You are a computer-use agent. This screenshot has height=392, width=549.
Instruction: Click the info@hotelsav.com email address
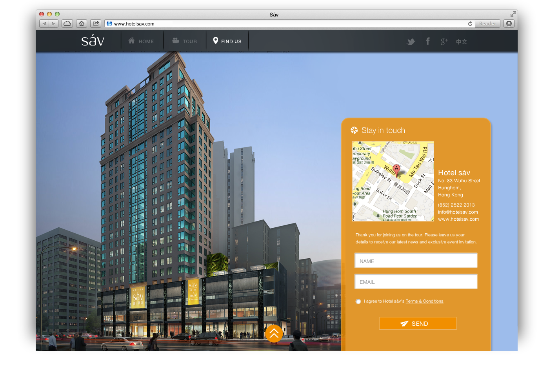pyautogui.click(x=458, y=212)
